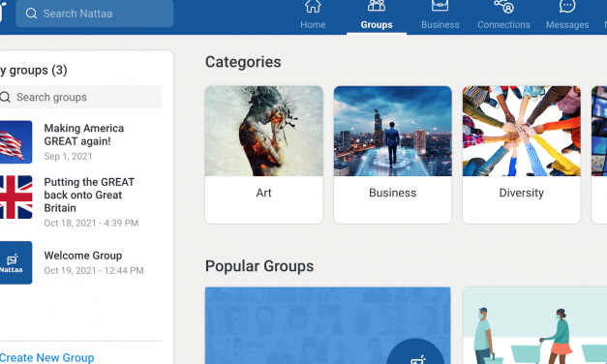The width and height of the screenshot is (607, 364).
Task: Focus the Search Nattaa field
Action: pyautogui.click(x=95, y=14)
